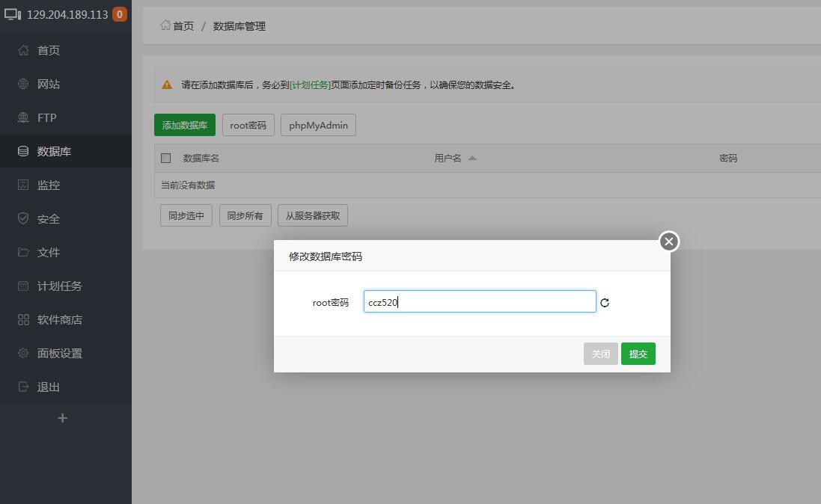The width and height of the screenshot is (821, 504).
Task: Follow the [计划任务] link in warning
Action: click(310, 85)
